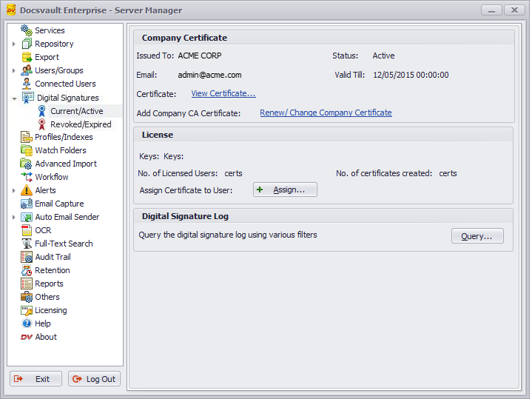The image size is (532, 399).
Task: Click the Connected Users icon
Action: click(27, 84)
